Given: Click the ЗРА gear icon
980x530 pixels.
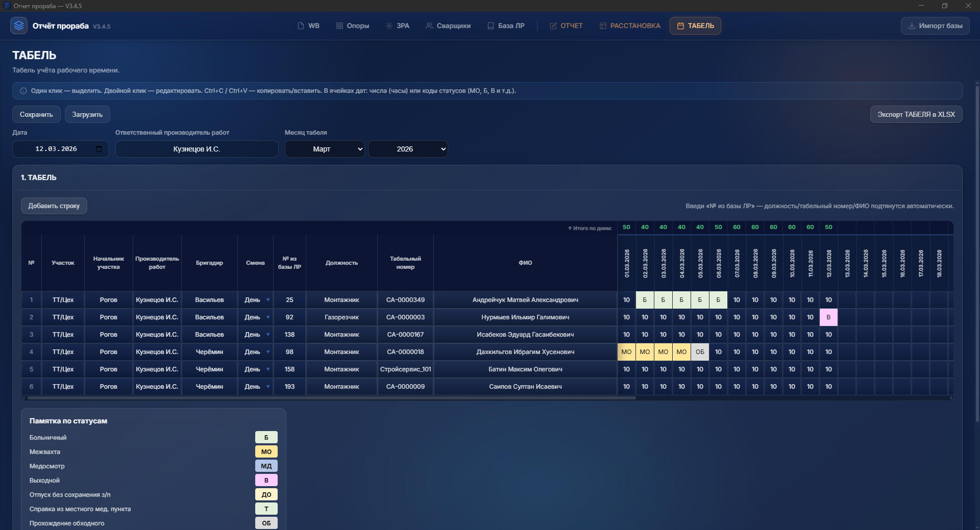Looking at the screenshot, I should click(x=389, y=26).
